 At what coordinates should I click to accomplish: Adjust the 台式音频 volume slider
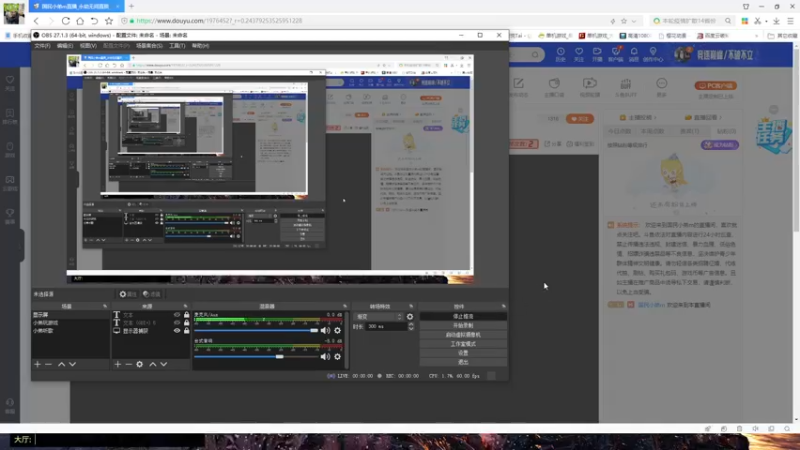(256, 357)
